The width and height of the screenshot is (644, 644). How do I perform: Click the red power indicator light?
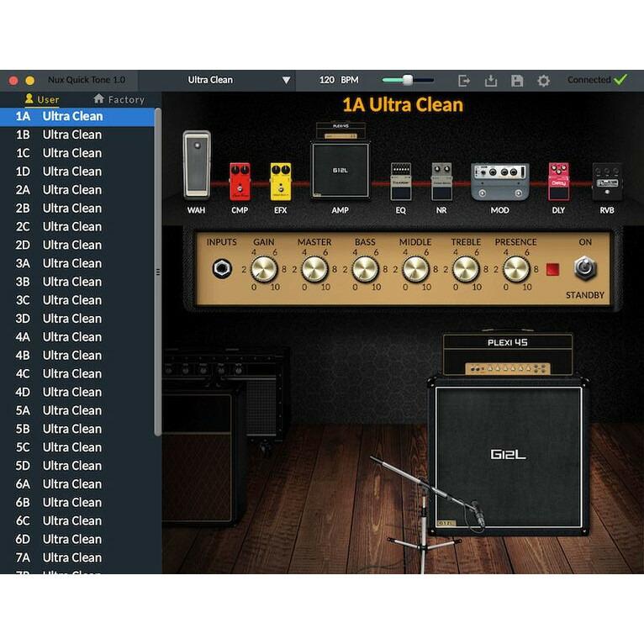coord(552,269)
